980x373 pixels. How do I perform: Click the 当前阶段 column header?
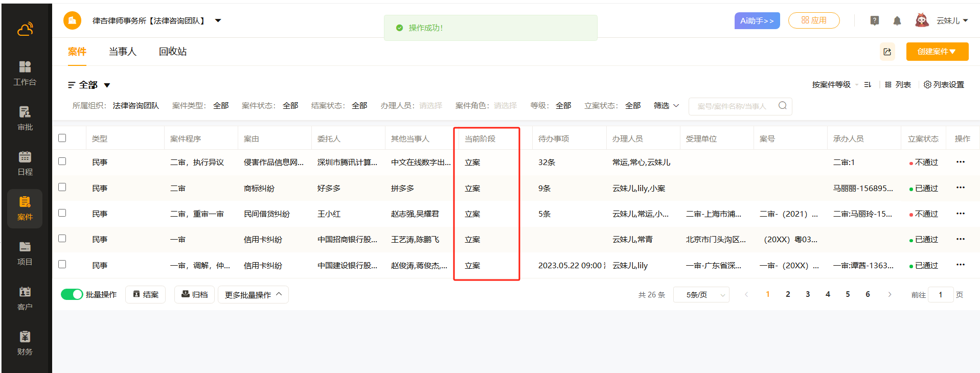[x=480, y=138]
